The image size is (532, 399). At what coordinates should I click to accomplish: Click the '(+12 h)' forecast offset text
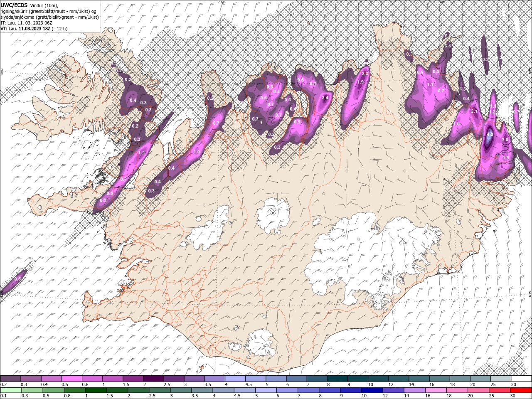click(x=59, y=29)
